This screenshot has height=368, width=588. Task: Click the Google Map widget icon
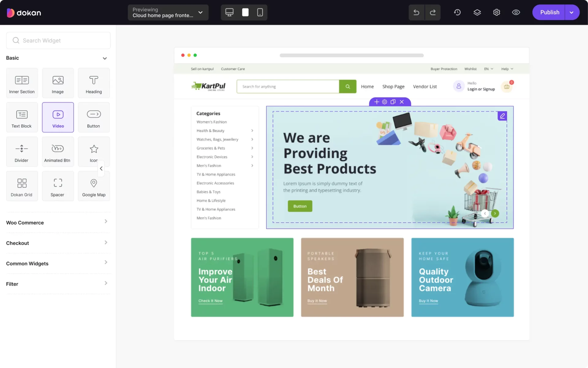point(93,186)
